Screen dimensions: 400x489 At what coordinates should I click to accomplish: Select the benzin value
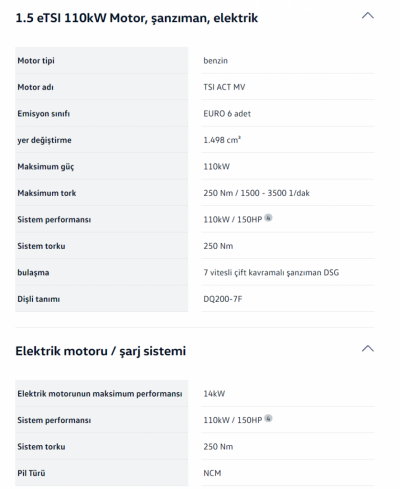click(x=215, y=61)
